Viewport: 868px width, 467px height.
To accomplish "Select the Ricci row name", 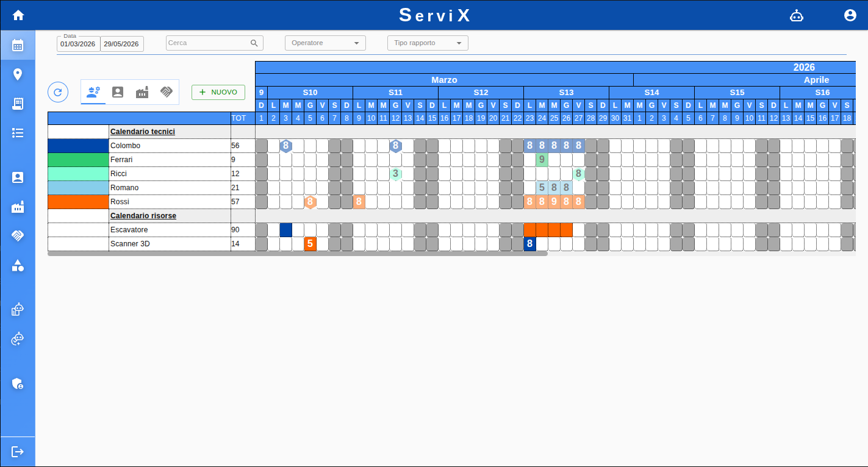I will click(118, 174).
